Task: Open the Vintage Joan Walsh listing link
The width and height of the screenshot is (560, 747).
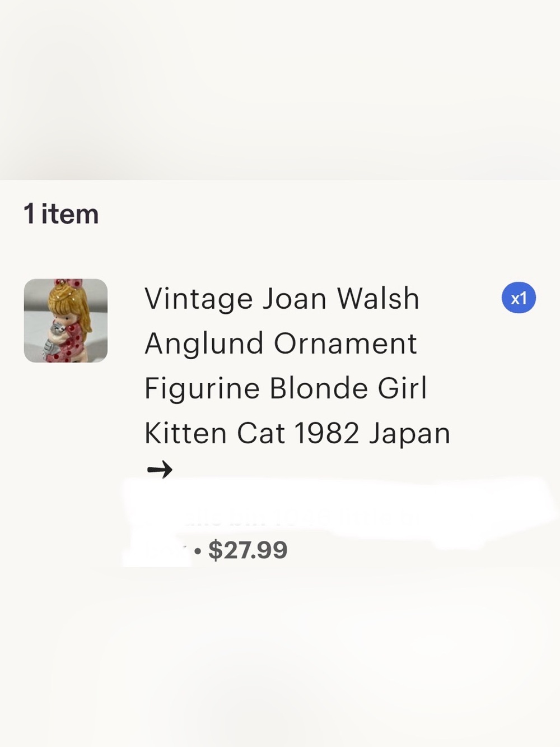Action: coord(297,365)
